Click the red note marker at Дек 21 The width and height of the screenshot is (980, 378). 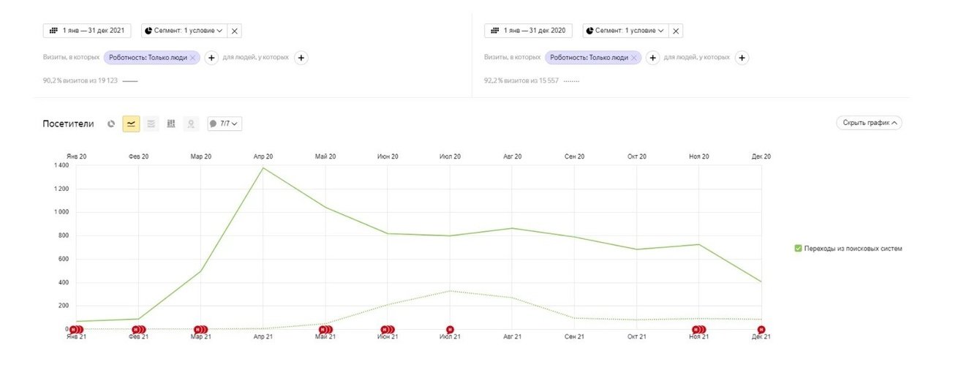point(761,330)
